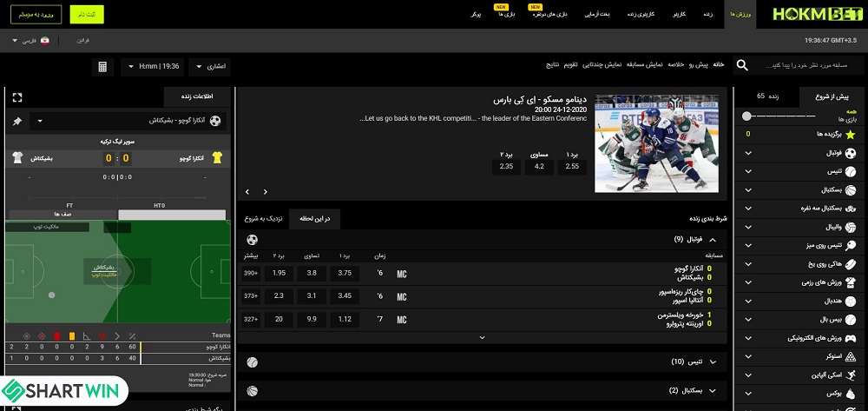
Task: Click the star icon for برگزیده ها
Action: (851, 134)
